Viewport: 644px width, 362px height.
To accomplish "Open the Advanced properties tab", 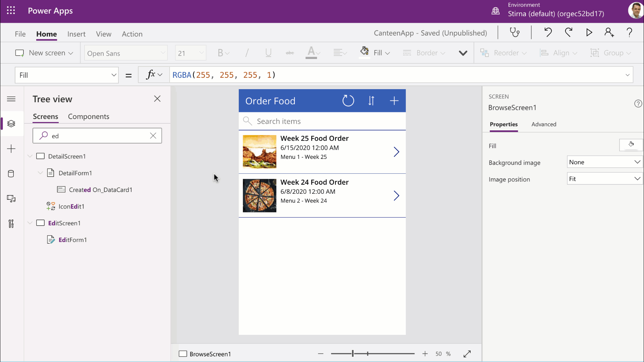I will pyautogui.click(x=544, y=124).
